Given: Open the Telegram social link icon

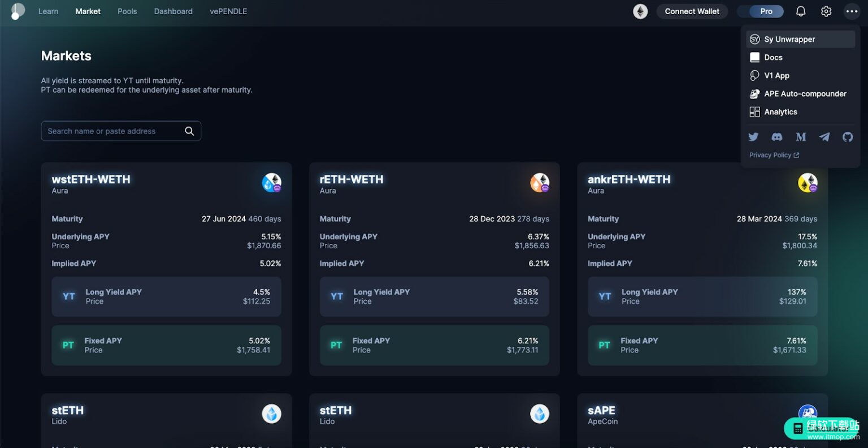Looking at the screenshot, I should coord(824,137).
